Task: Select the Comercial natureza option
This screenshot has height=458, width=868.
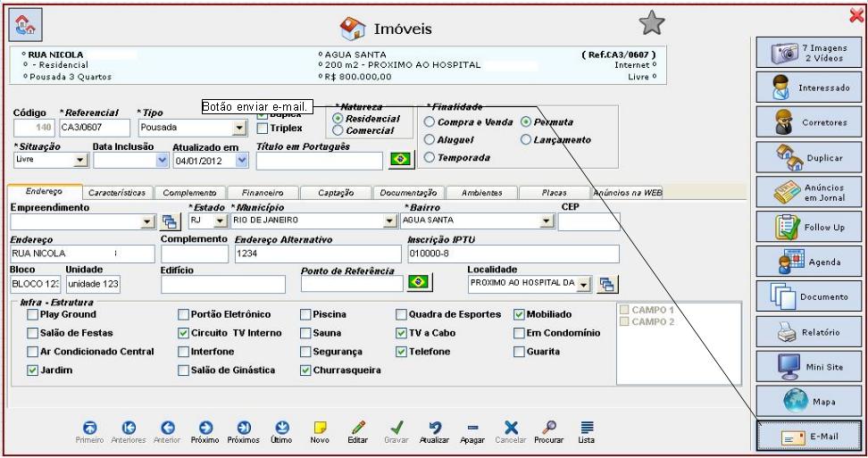Action: point(338,130)
